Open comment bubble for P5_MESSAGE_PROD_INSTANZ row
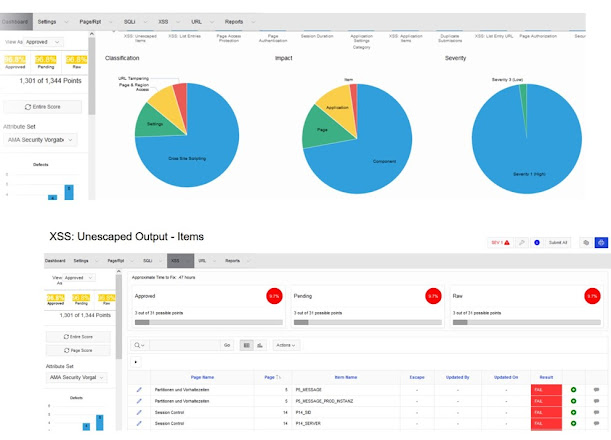This screenshot has height=440, width=611. (x=596, y=401)
